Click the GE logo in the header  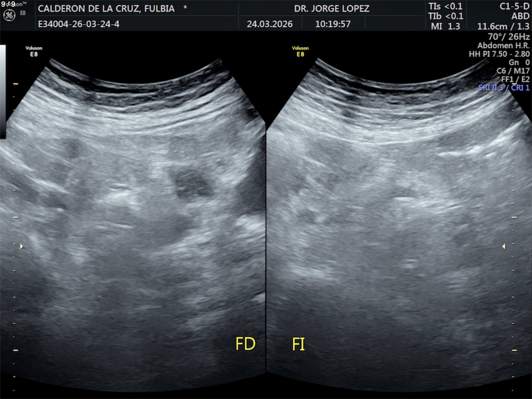pyautogui.click(x=9, y=15)
